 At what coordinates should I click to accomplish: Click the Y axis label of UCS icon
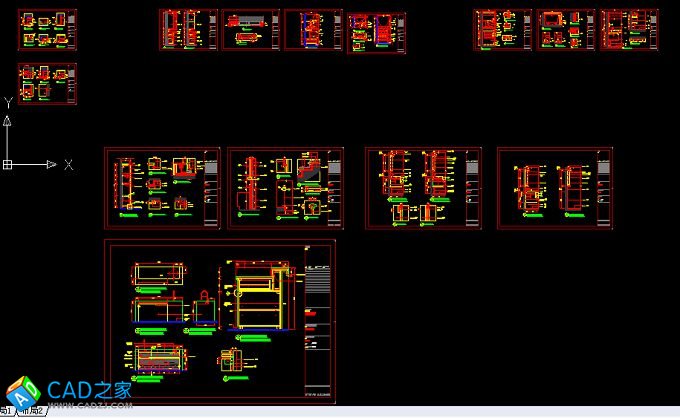pos(8,102)
